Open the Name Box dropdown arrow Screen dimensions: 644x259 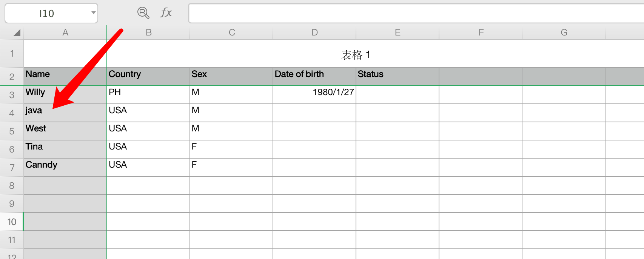click(x=93, y=12)
